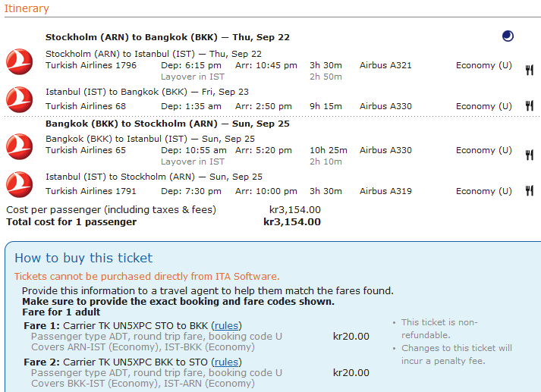This screenshot has width=541, height=392.
Task: Click the Airbus A319 aircraft label
Action: click(x=385, y=191)
